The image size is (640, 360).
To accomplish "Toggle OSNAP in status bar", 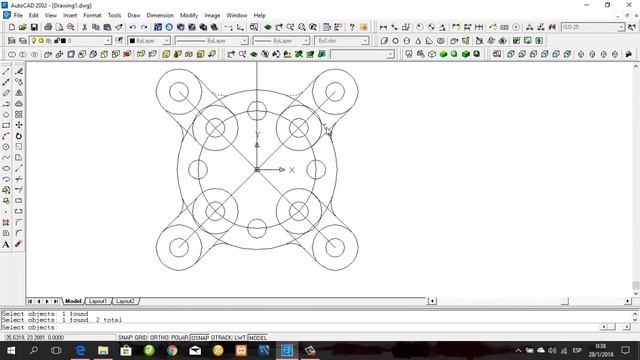I will point(200,338).
